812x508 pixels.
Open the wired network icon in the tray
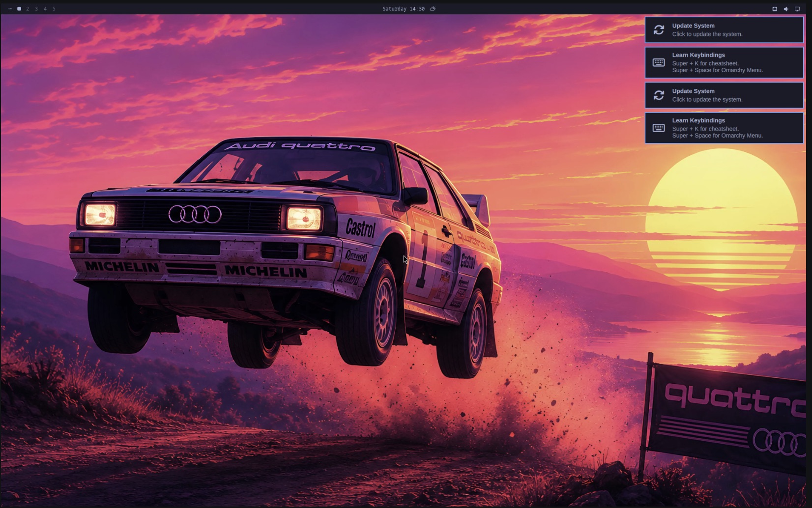coord(775,9)
